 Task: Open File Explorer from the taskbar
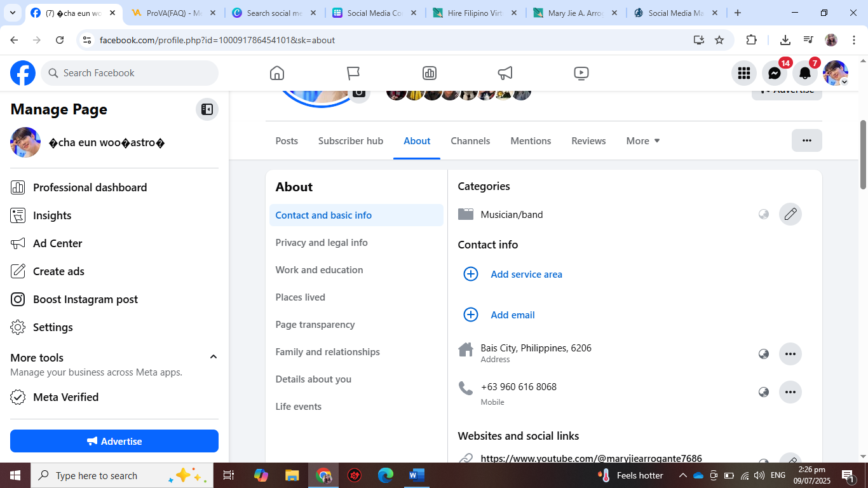tap(292, 475)
